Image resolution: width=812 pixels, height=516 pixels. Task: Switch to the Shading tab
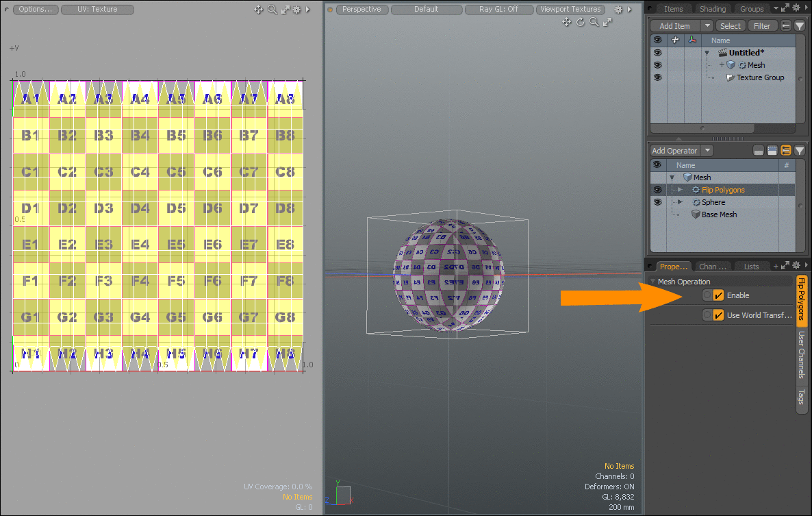(x=712, y=9)
